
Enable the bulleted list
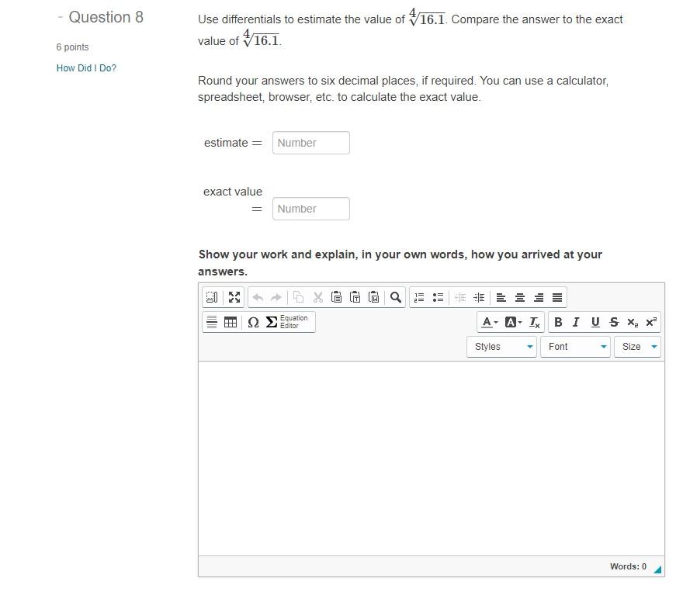click(437, 297)
